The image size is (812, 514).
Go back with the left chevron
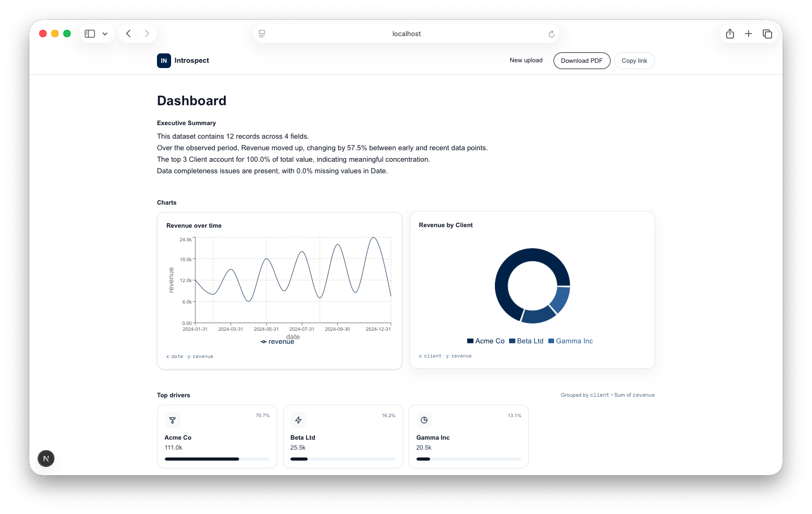pyautogui.click(x=128, y=33)
